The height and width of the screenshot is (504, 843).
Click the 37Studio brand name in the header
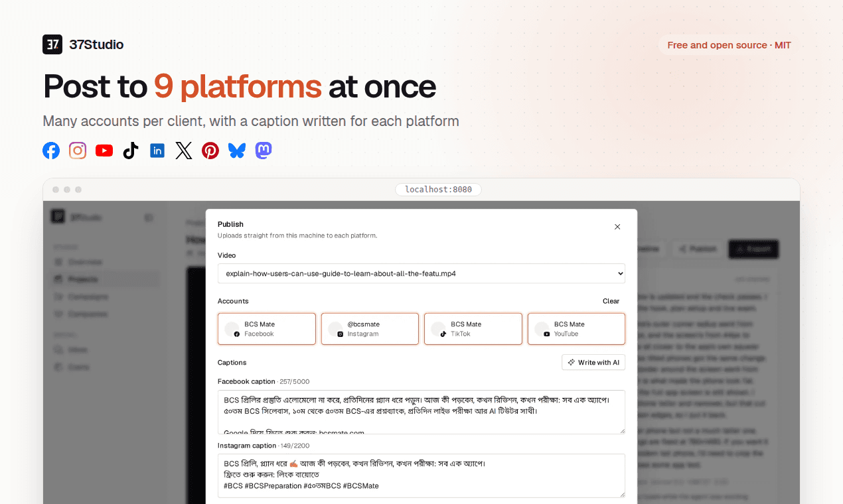[x=96, y=44]
